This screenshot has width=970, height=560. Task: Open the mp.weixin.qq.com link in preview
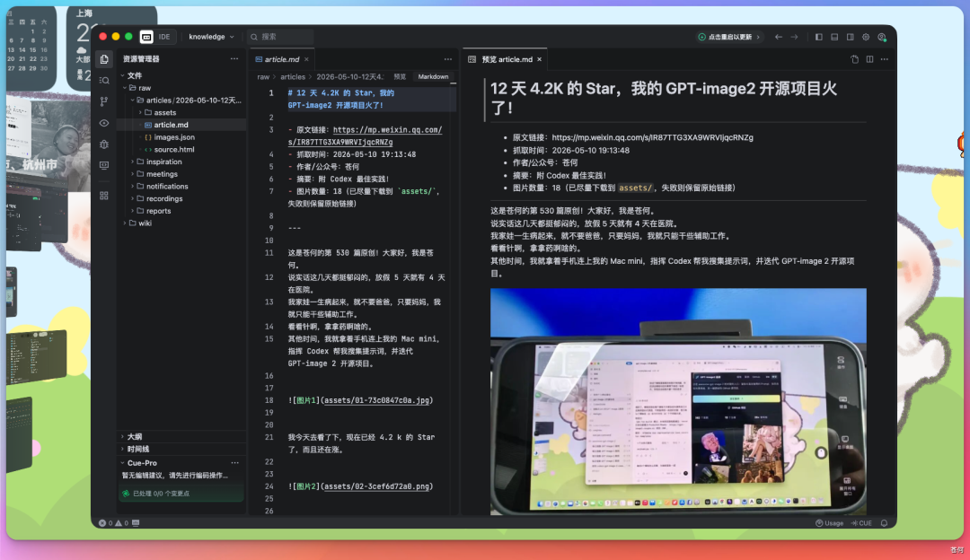(653, 138)
